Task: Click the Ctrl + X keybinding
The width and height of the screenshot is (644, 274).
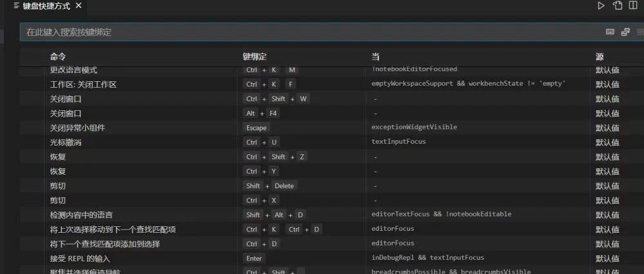Action: pos(262,201)
